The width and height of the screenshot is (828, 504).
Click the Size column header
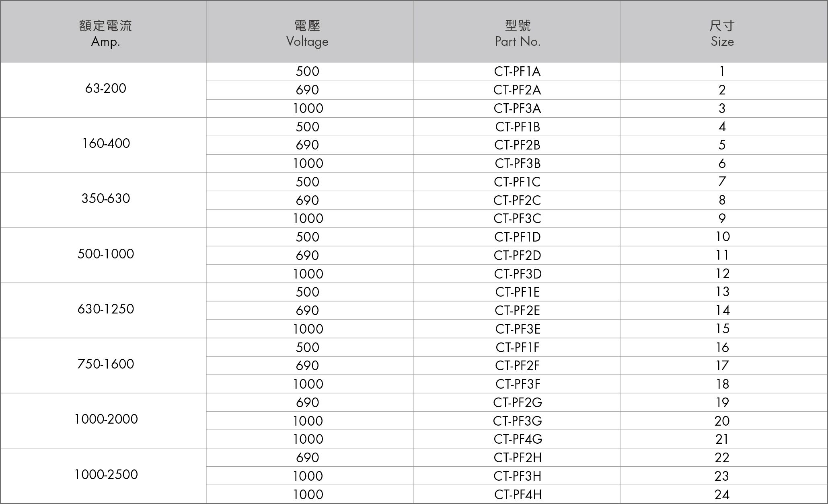pyautogui.click(x=723, y=32)
